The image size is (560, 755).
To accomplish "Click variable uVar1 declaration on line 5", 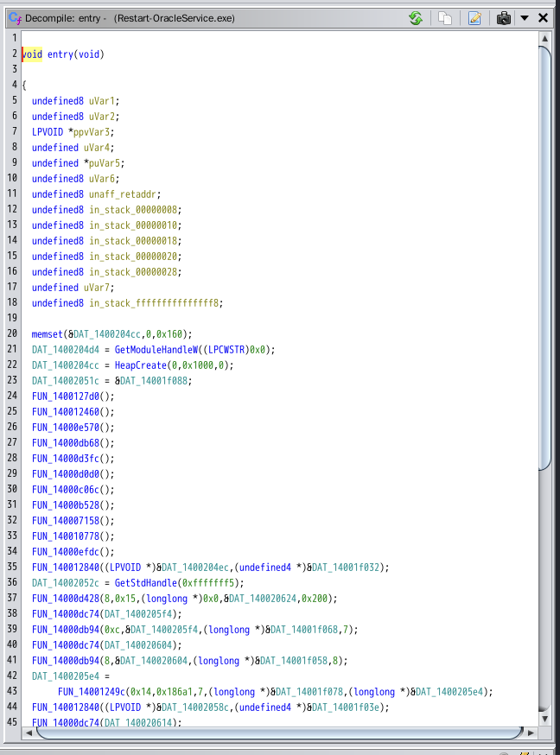I will 104,101.
